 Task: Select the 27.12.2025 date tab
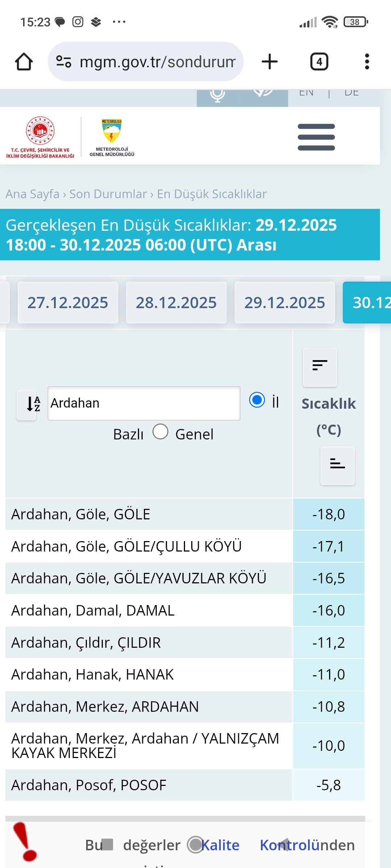click(68, 302)
